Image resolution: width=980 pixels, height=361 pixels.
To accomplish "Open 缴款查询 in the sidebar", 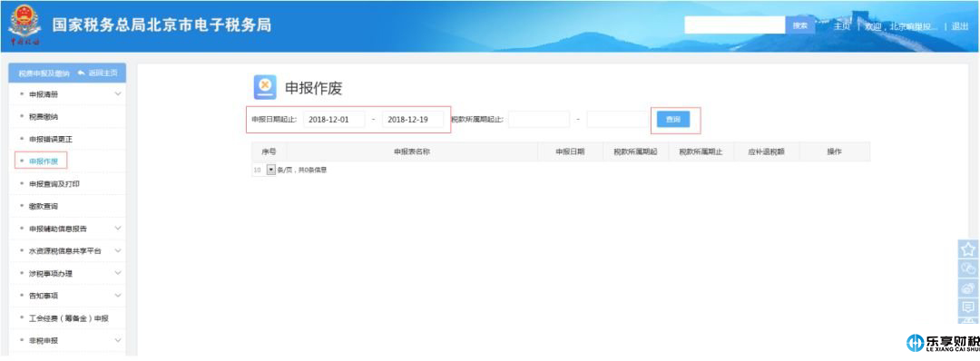I will (x=44, y=206).
